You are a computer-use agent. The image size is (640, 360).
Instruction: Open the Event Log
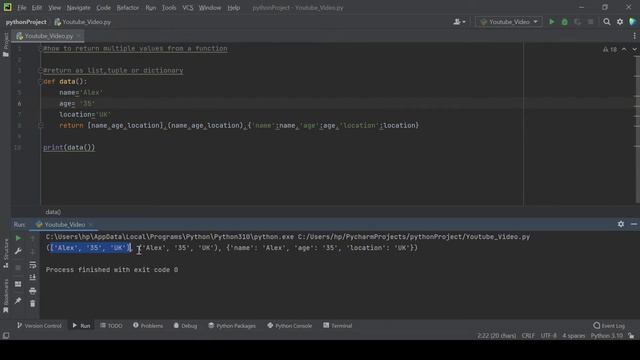(x=609, y=326)
